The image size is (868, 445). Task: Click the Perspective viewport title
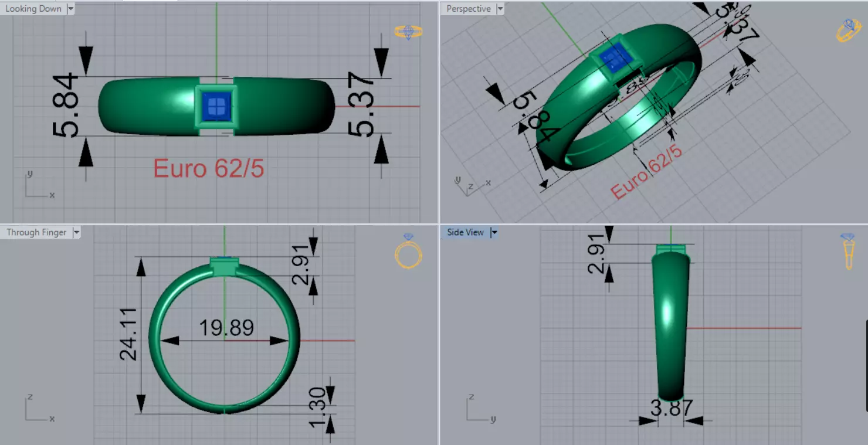(x=469, y=9)
